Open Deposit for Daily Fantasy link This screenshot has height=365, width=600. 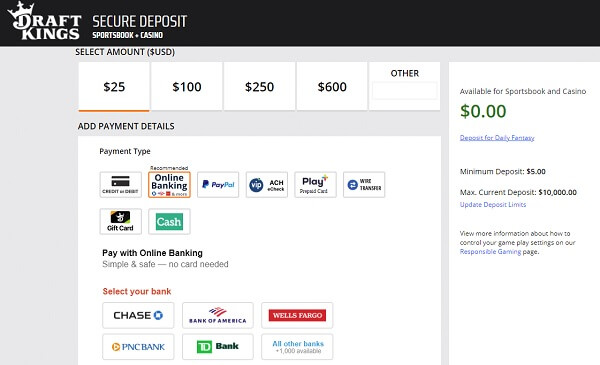click(x=497, y=138)
